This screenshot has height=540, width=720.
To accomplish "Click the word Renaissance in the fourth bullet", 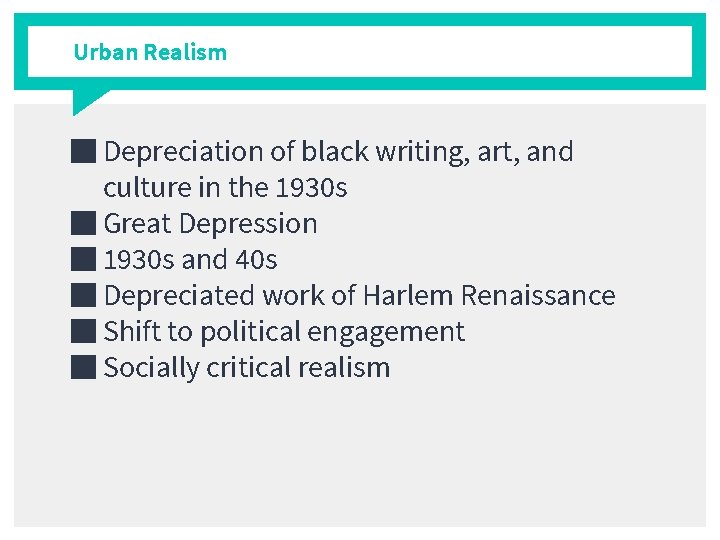I will 538,295.
